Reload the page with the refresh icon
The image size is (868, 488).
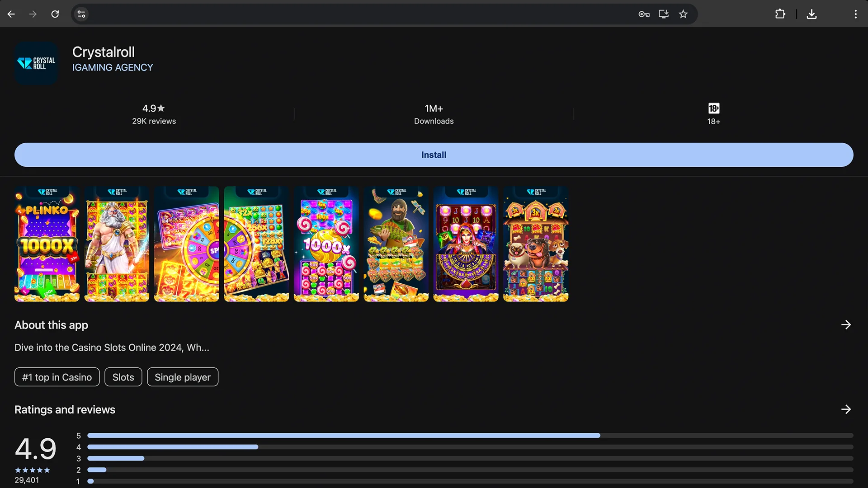click(55, 14)
